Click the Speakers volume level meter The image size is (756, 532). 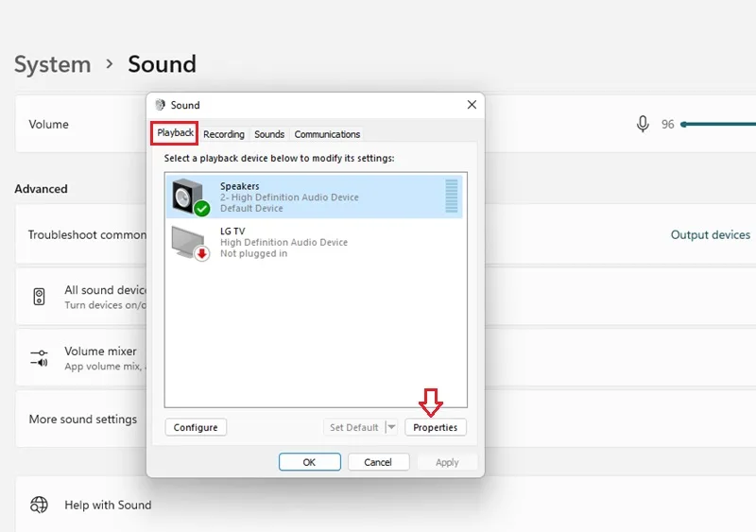coord(452,196)
